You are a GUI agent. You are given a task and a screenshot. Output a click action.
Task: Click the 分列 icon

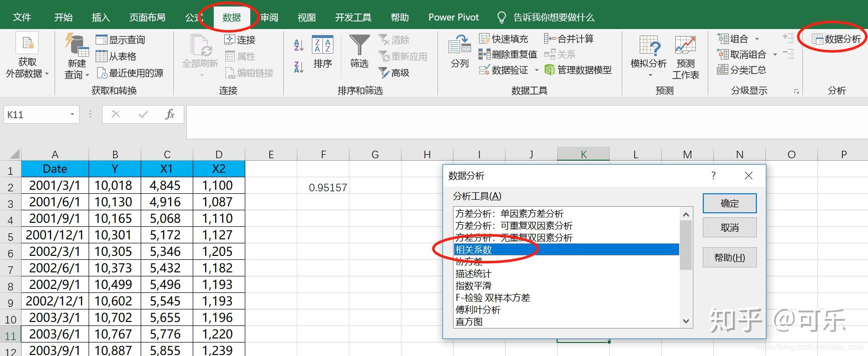click(x=460, y=44)
